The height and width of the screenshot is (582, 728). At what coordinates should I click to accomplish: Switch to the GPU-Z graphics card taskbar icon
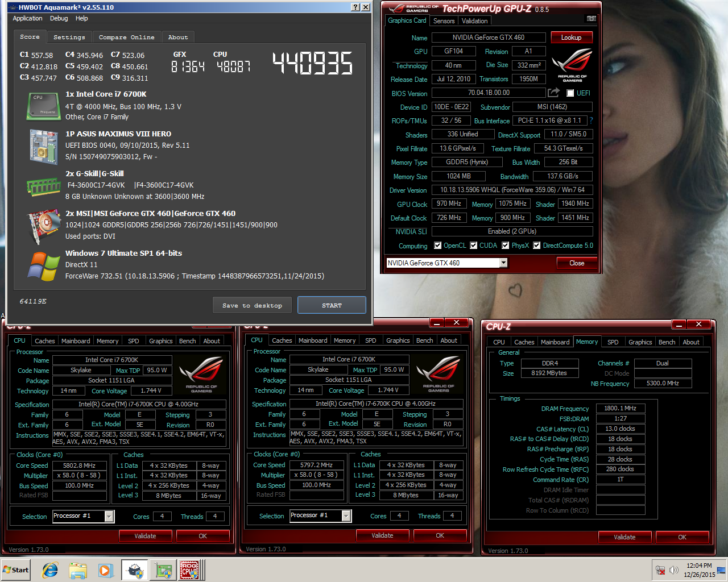pyautogui.click(x=164, y=570)
